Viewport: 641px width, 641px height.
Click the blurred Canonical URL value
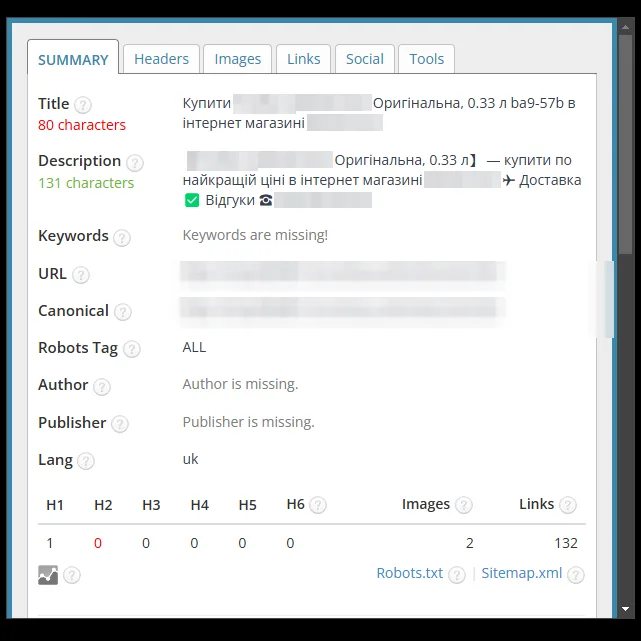tap(343, 309)
